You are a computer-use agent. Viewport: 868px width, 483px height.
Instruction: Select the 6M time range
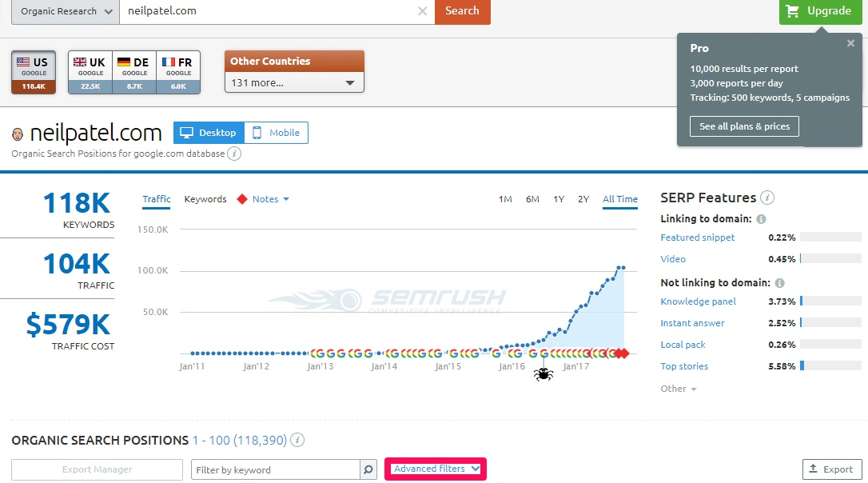click(x=532, y=199)
